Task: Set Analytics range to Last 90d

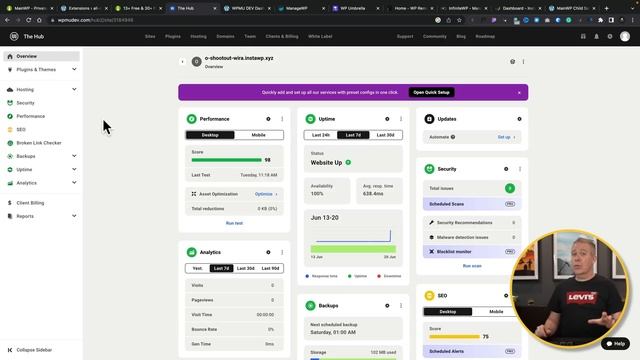Action: (x=270, y=268)
